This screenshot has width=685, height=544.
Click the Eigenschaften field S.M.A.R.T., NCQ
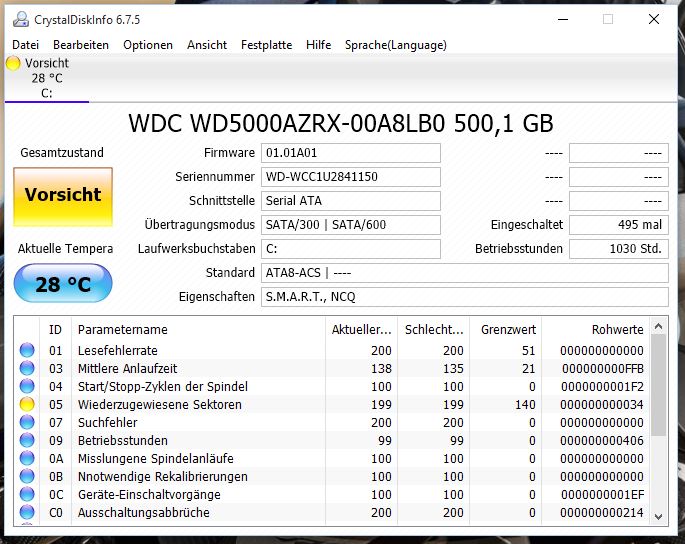coord(465,297)
